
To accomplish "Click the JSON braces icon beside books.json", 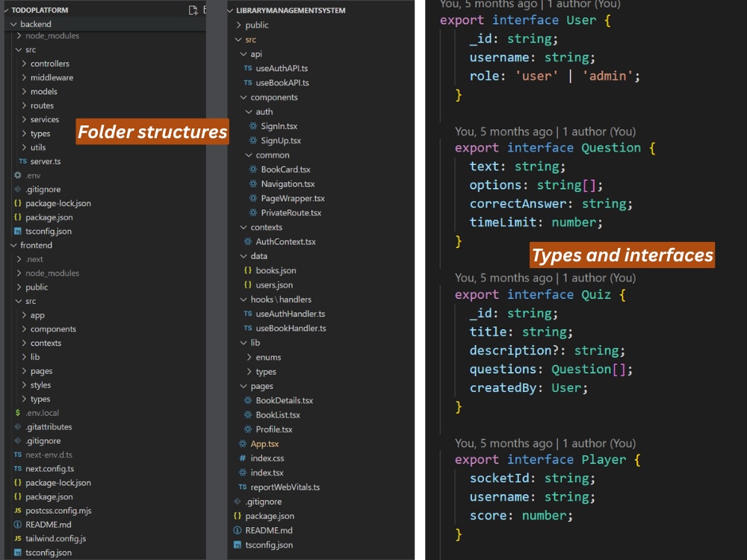I will (x=248, y=270).
